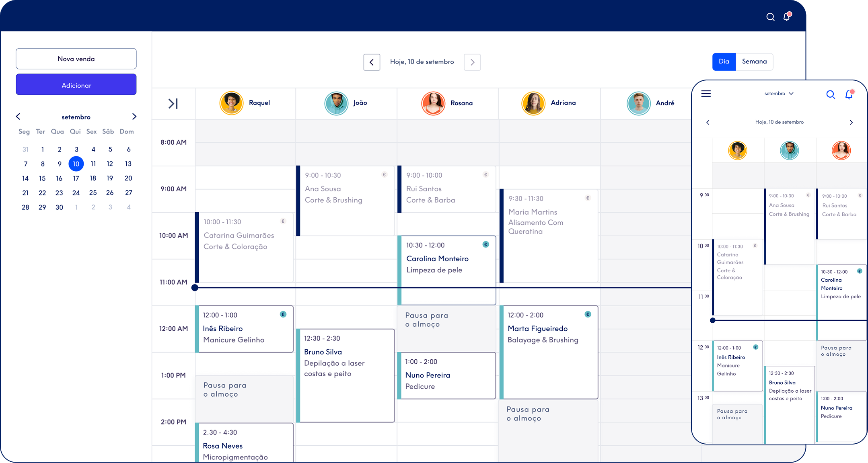Click current time marker dot on timeline

point(195,287)
